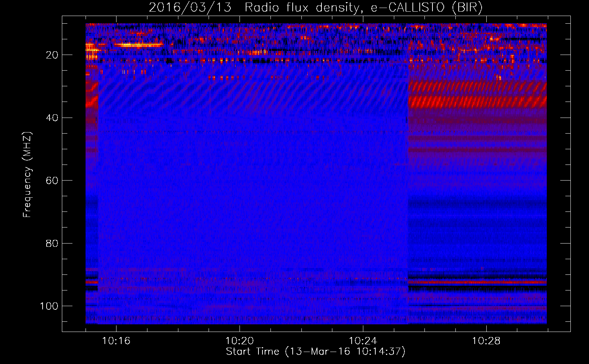Image resolution: width=589 pixels, height=364 pixels.
Task: Click the 10:16 time tick label
Action: point(116,341)
